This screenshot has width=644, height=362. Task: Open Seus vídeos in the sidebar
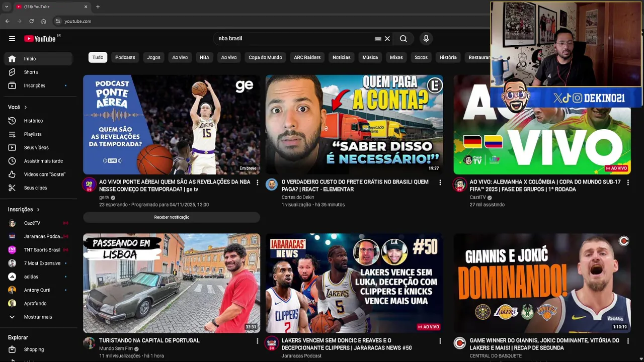(x=38, y=148)
